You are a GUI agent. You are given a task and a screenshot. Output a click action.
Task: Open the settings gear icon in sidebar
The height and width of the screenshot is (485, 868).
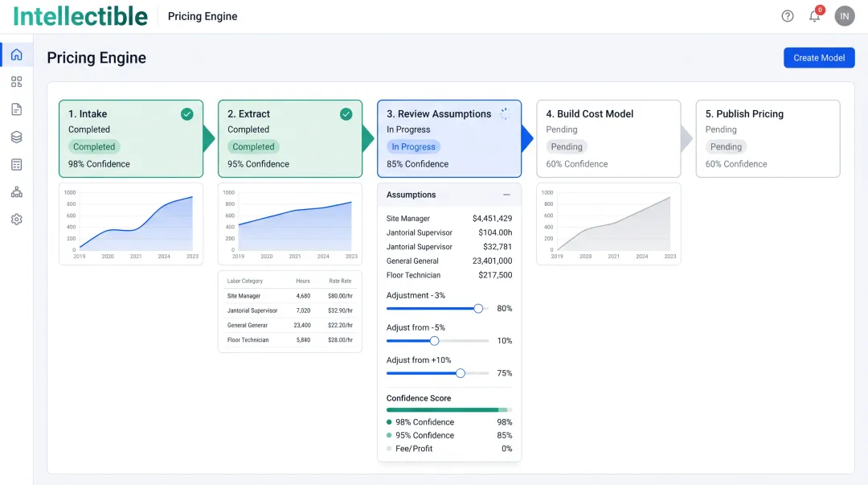click(17, 220)
